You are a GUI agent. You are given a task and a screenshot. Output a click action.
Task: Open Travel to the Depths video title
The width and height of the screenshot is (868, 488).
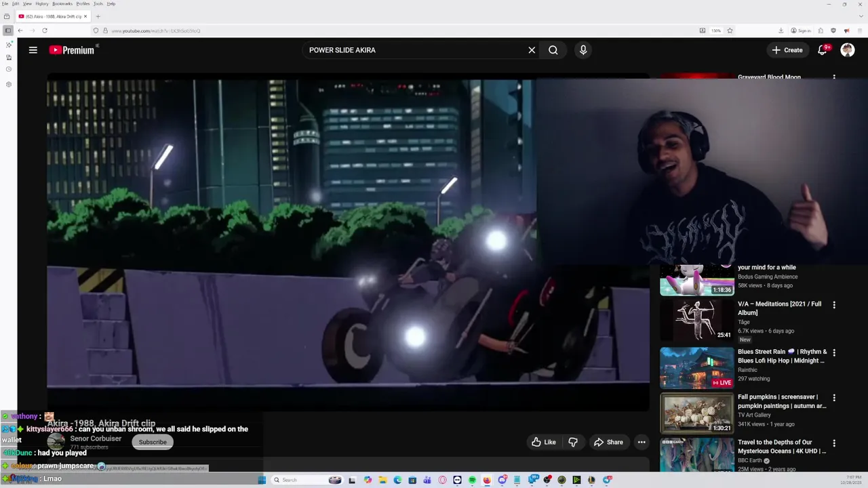point(782,446)
